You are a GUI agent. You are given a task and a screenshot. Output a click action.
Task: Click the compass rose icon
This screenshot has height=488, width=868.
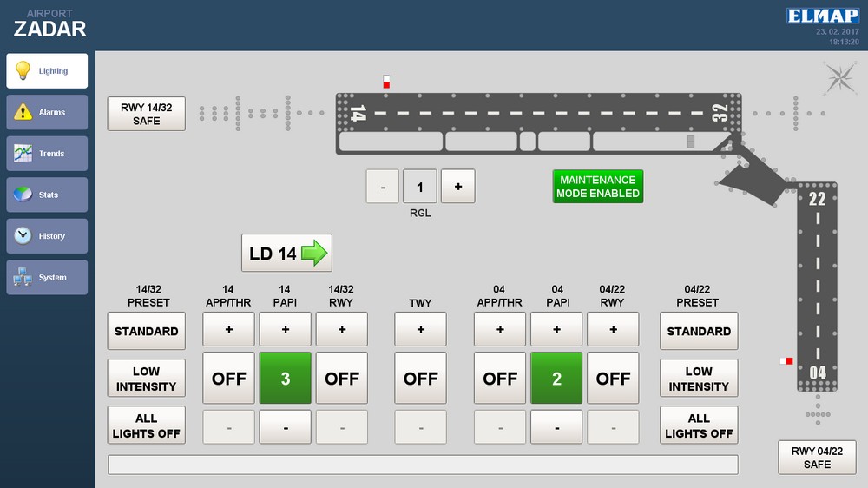(839, 78)
